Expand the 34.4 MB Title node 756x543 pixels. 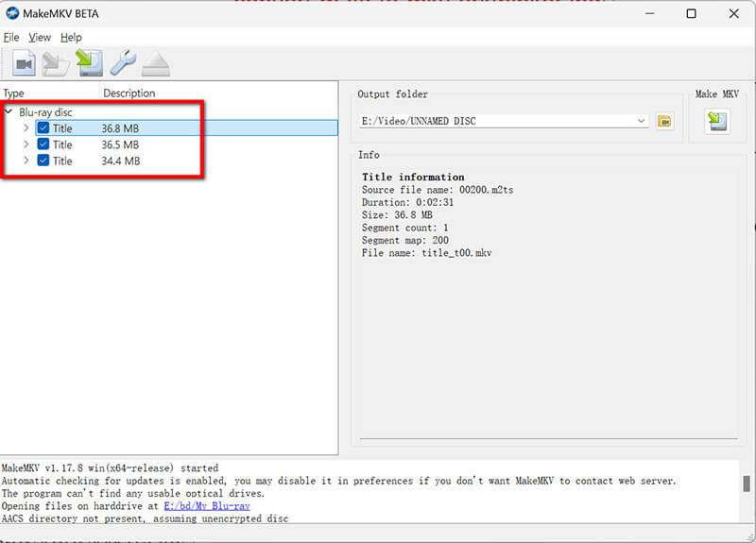(26, 161)
